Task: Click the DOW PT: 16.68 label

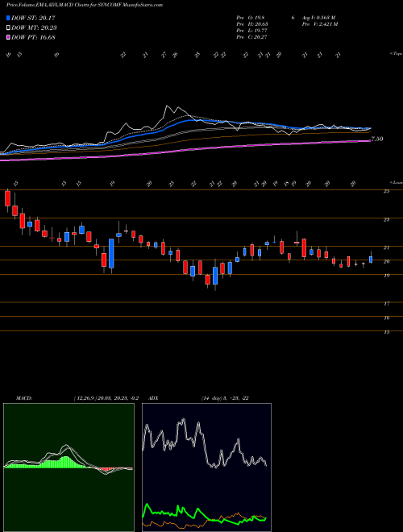Action: pyautogui.click(x=33, y=38)
